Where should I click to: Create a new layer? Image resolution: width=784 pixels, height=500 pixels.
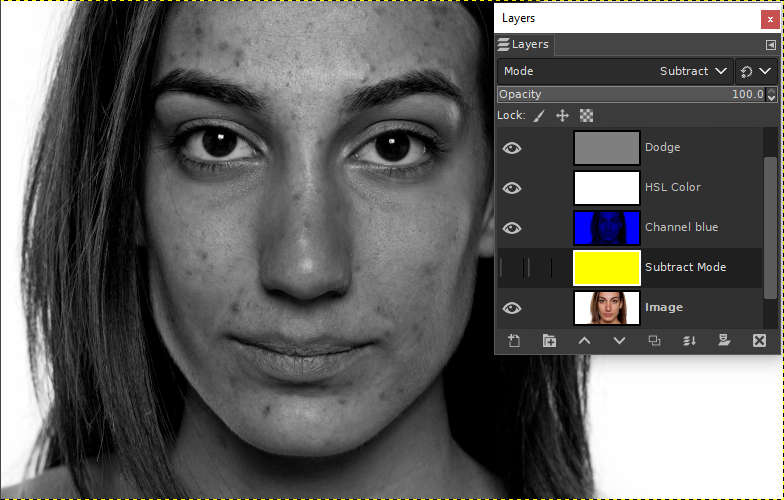514,341
